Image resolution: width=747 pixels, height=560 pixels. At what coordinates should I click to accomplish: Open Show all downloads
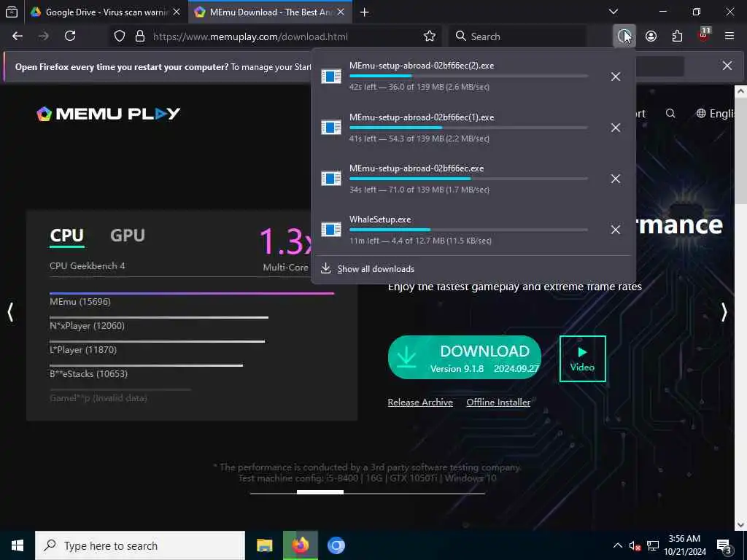376,269
